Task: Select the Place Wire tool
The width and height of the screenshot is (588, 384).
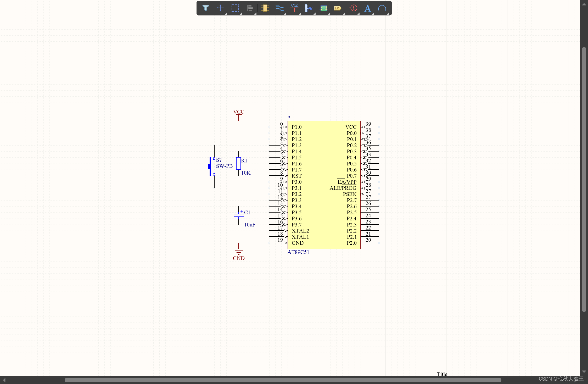Action: click(279, 8)
